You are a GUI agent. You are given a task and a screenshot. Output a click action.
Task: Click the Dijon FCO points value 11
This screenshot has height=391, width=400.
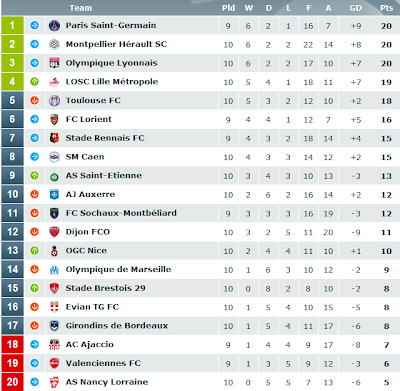point(386,232)
